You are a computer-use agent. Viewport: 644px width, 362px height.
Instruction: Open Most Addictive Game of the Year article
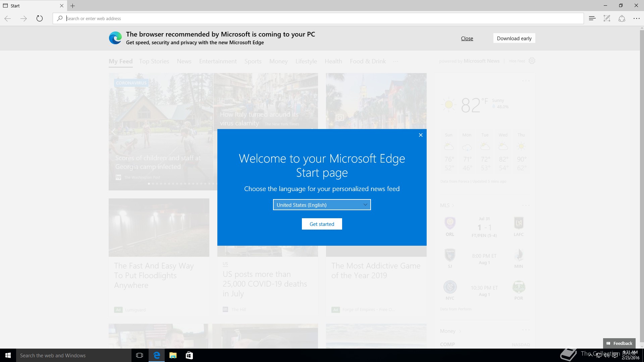point(376,270)
